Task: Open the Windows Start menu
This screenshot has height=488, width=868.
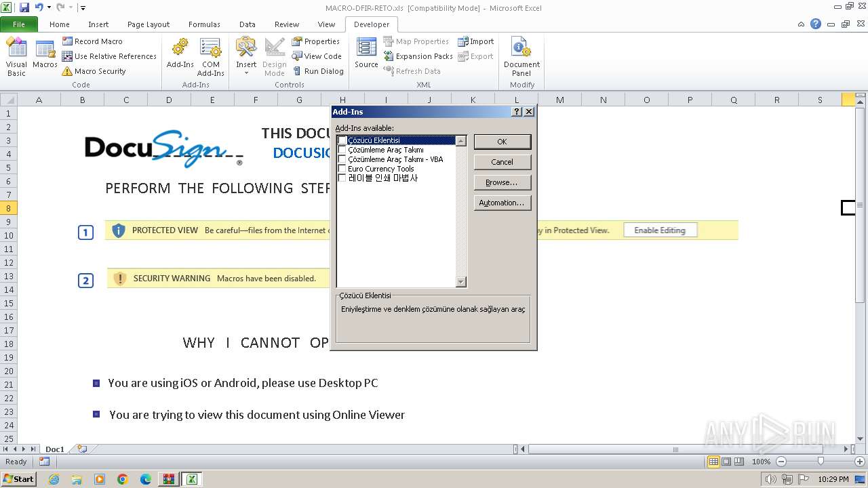Action: coord(18,479)
